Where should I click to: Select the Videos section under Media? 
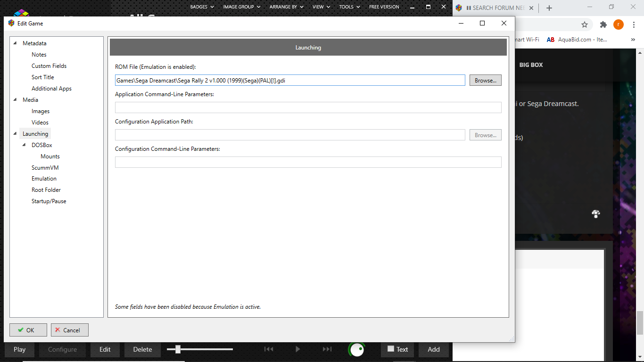[x=40, y=123]
